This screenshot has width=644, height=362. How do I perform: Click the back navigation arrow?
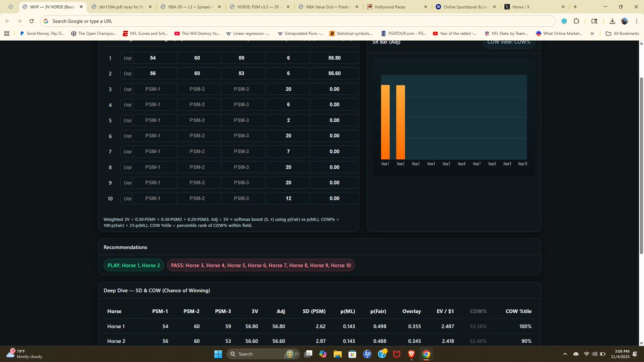pos(7,20)
